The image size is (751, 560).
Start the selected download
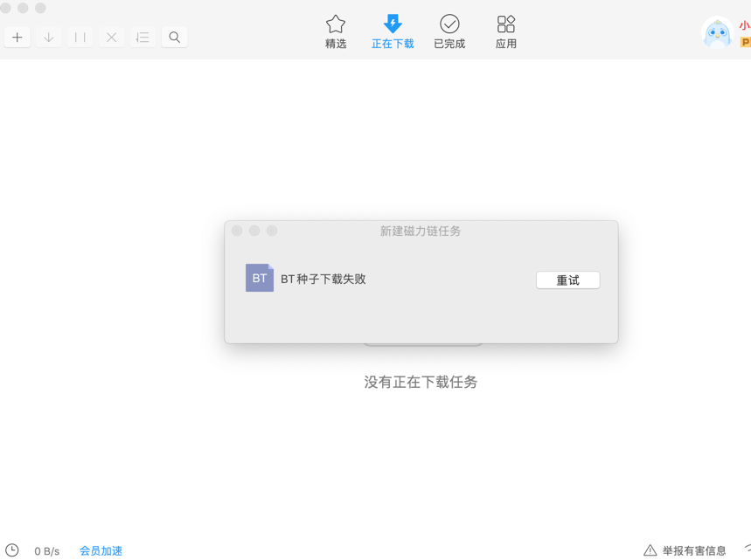[x=48, y=37]
